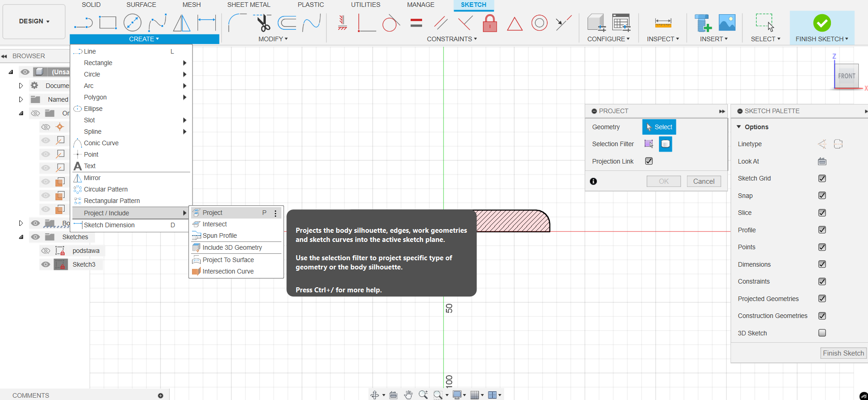Select the 2-Point Rectangle toolbar icon
Screen dimensions: 868x400
(x=108, y=22)
